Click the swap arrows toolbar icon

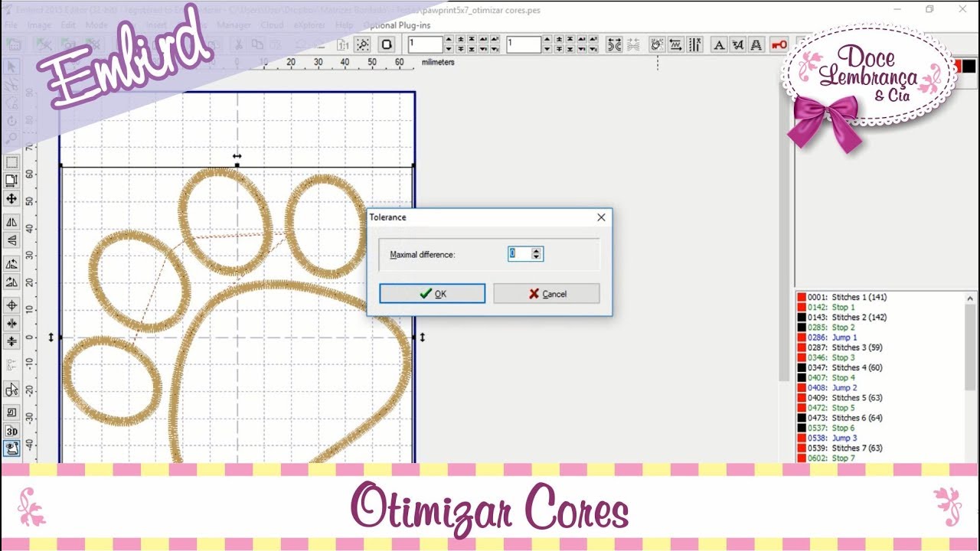click(x=615, y=45)
